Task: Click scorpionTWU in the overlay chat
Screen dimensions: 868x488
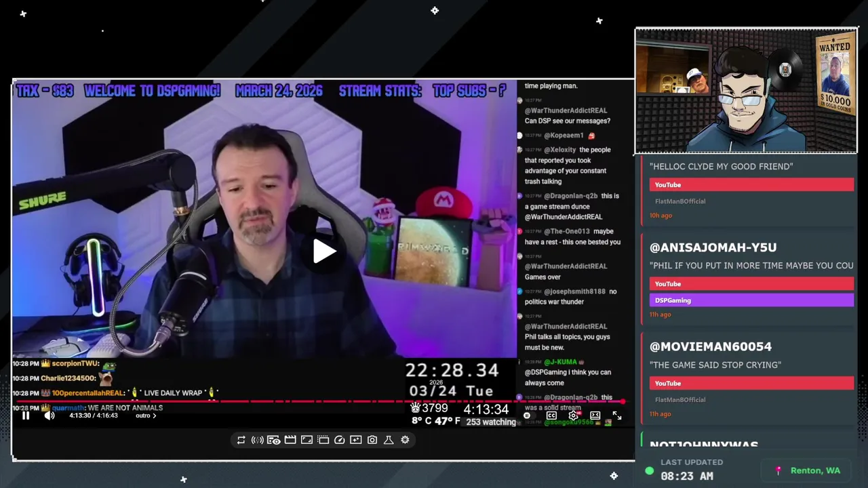Action: [x=76, y=364]
